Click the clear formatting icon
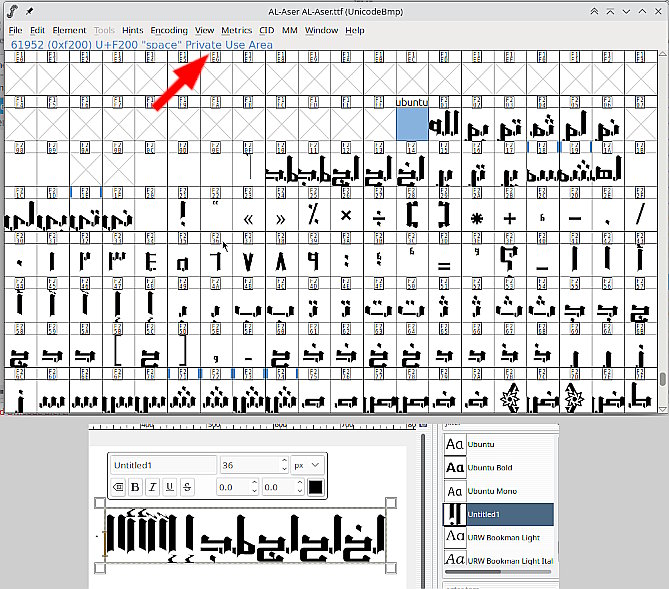669x589 pixels. point(117,487)
